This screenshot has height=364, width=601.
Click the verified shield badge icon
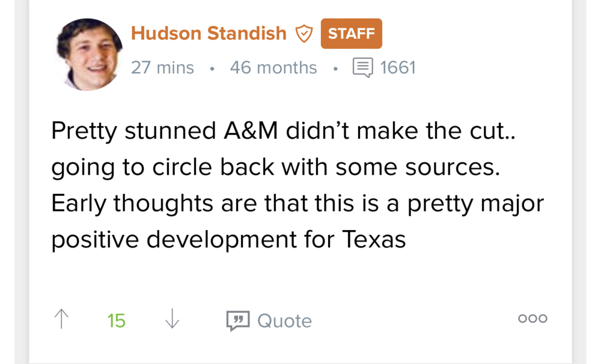click(x=305, y=34)
